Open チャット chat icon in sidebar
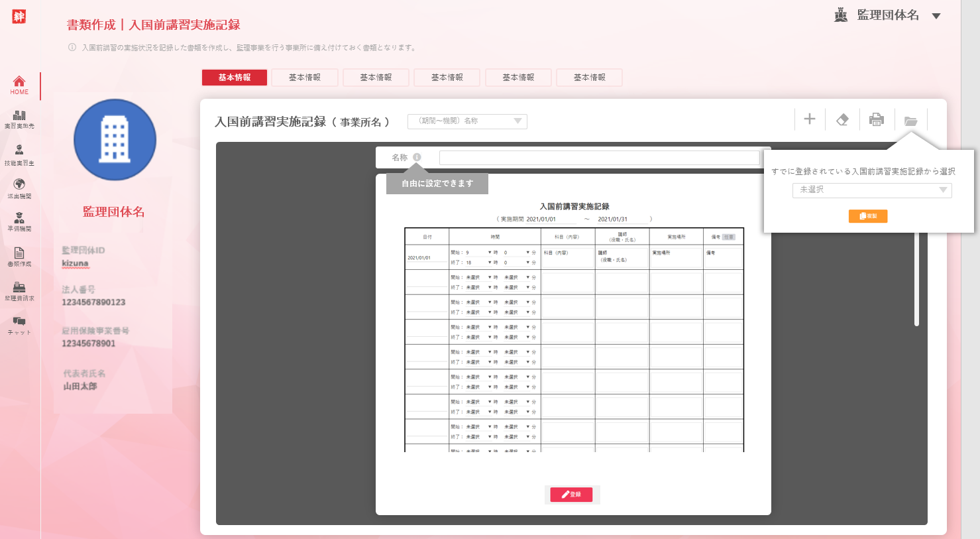The image size is (980, 539). 19,325
